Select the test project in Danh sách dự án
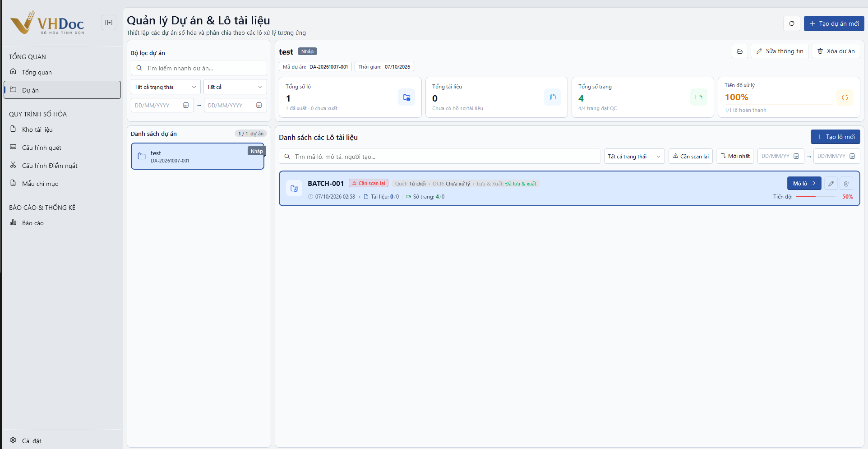This screenshot has width=868, height=449. click(198, 156)
